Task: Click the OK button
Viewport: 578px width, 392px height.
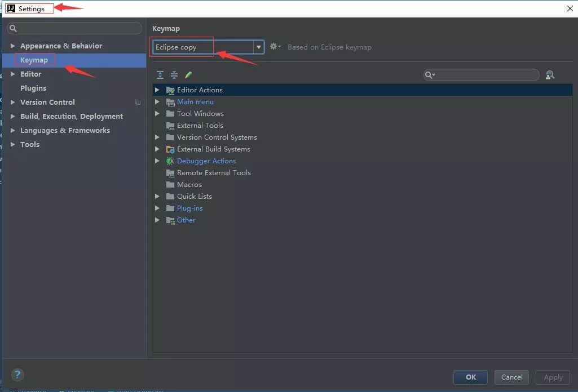Action: click(x=470, y=377)
